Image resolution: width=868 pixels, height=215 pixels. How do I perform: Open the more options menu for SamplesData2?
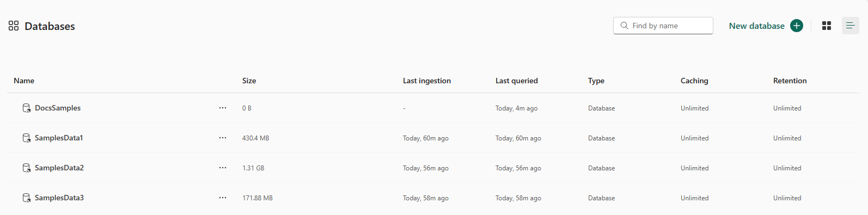[223, 168]
